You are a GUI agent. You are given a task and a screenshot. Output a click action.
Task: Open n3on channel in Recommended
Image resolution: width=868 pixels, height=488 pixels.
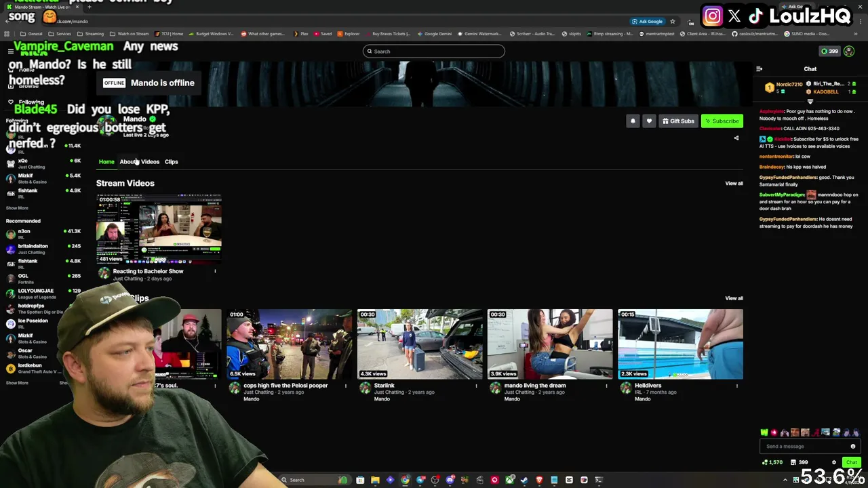(x=42, y=235)
